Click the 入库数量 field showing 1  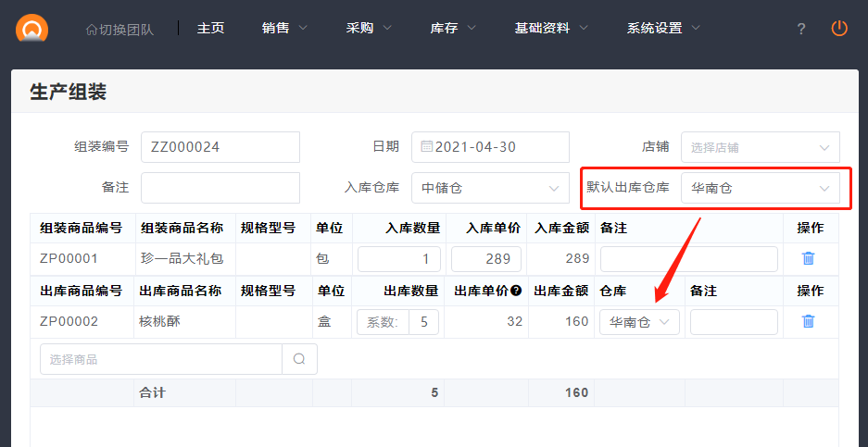pyautogui.click(x=399, y=259)
